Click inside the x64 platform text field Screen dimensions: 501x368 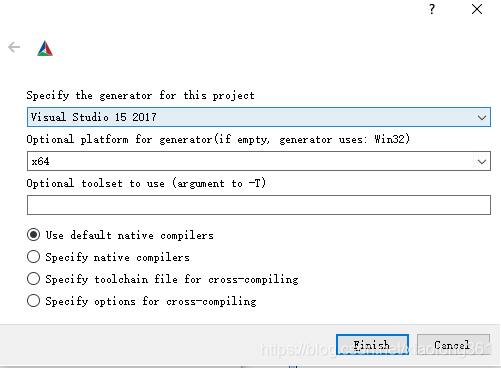click(x=250, y=161)
